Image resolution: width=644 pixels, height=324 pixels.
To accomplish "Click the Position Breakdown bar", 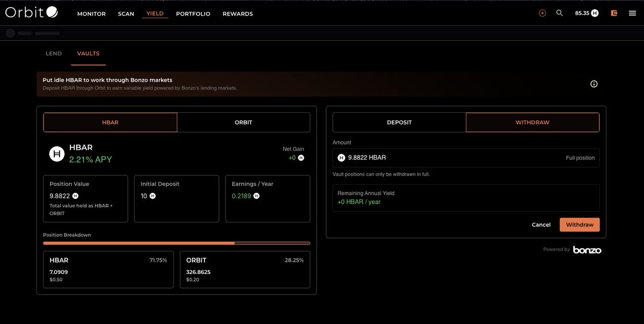I will point(177,243).
